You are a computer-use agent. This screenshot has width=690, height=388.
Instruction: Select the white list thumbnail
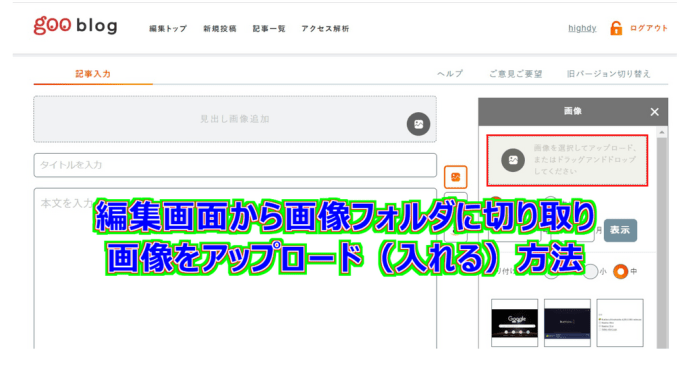click(x=620, y=323)
